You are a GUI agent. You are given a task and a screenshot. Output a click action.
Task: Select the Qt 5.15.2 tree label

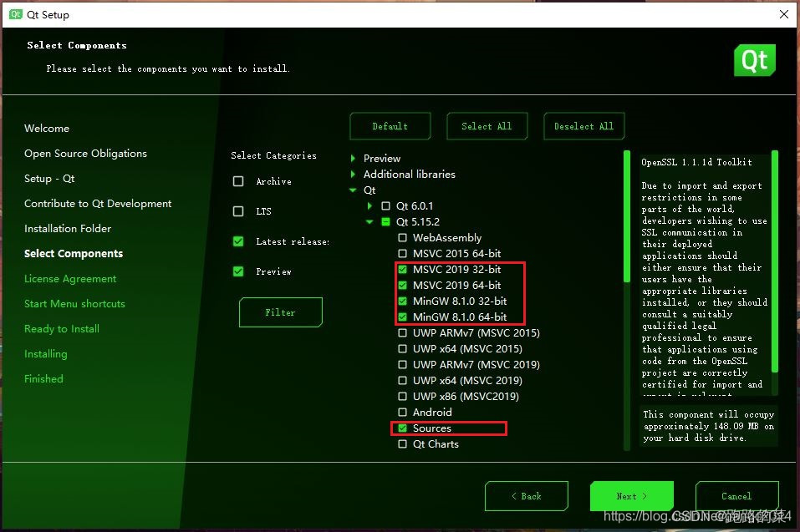tap(418, 221)
